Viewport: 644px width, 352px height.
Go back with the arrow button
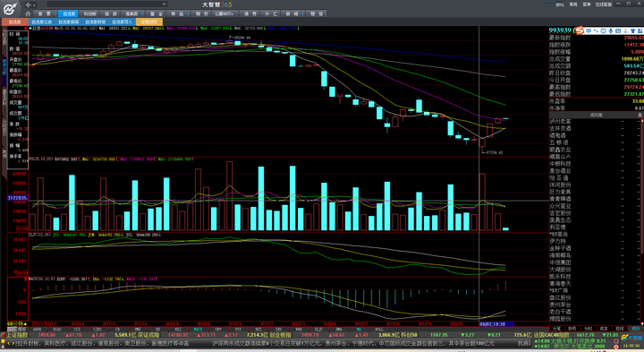[28, 4]
